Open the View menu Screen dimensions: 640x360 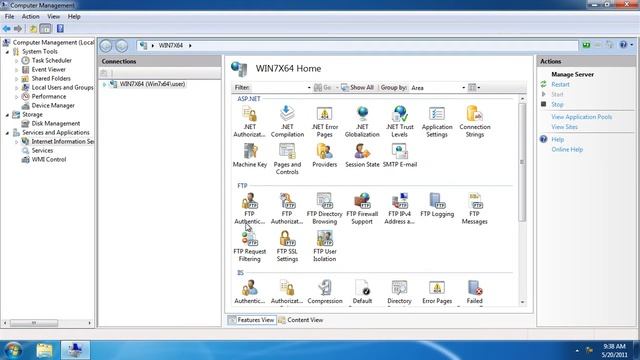point(53,17)
